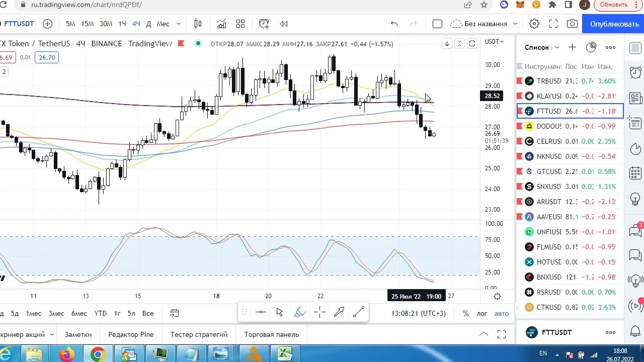Toggle the flag on DODOUS row
The image size is (644, 362).
pyautogui.click(x=520, y=126)
